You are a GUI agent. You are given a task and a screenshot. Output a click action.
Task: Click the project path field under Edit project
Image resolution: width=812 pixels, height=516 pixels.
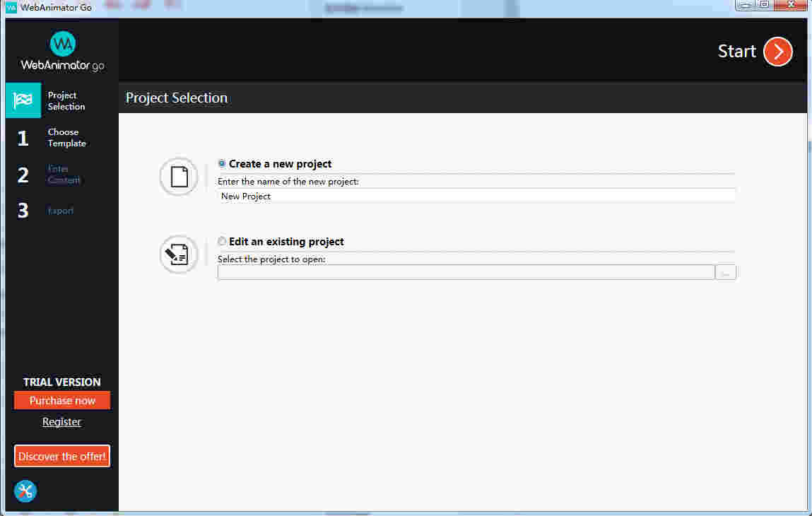(466, 271)
